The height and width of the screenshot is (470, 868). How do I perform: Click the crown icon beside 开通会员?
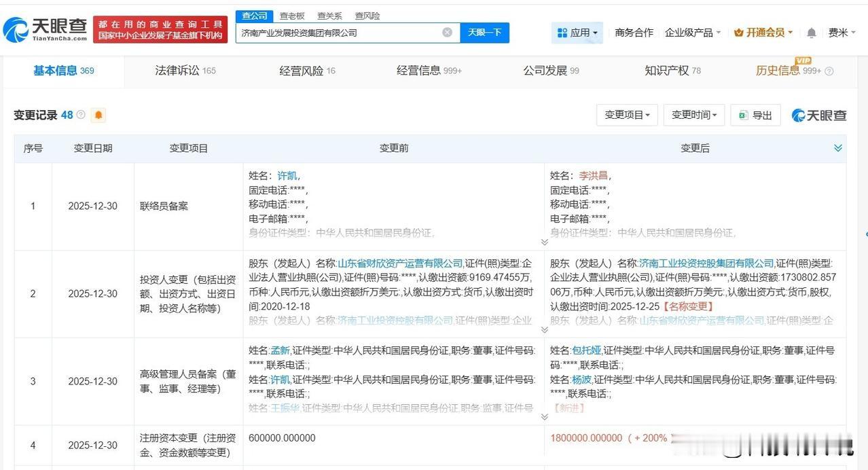738,32
